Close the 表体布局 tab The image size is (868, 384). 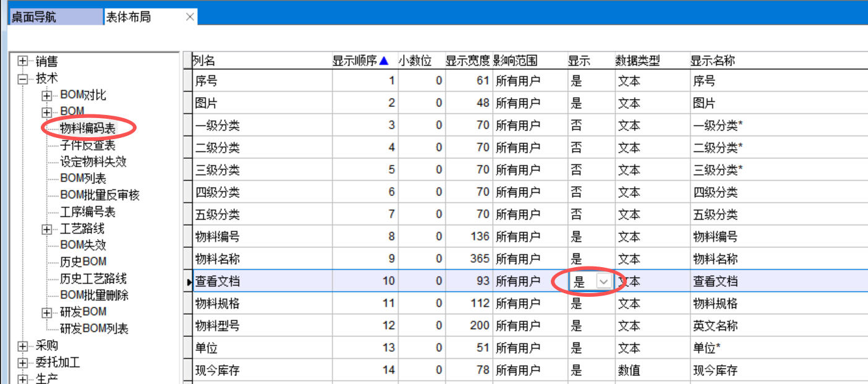(190, 17)
